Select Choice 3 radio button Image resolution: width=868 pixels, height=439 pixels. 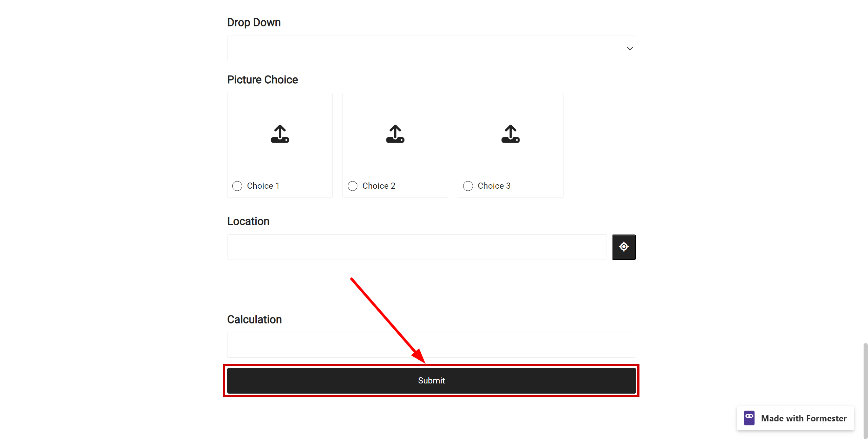coord(469,185)
